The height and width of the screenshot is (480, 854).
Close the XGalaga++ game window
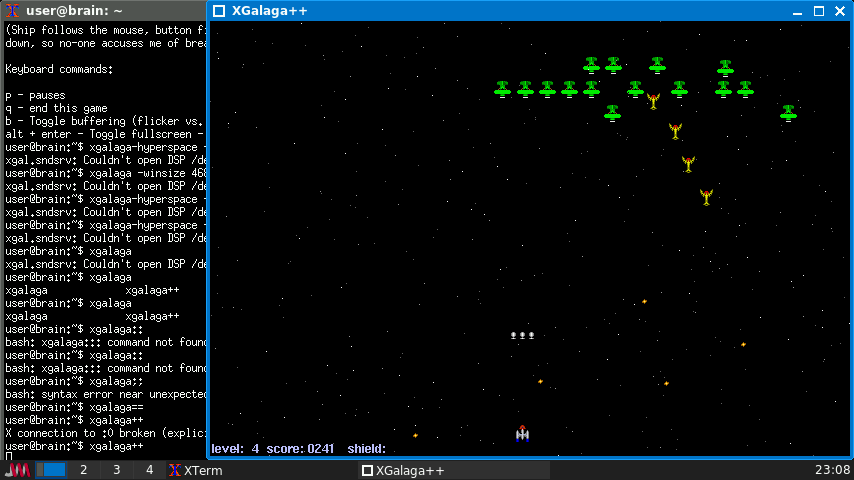(839, 11)
